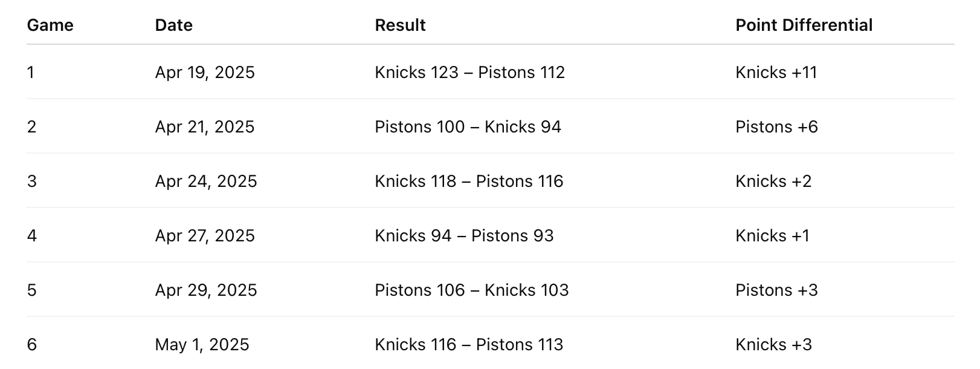Click the Knicks +11 differential cell

pos(776,73)
